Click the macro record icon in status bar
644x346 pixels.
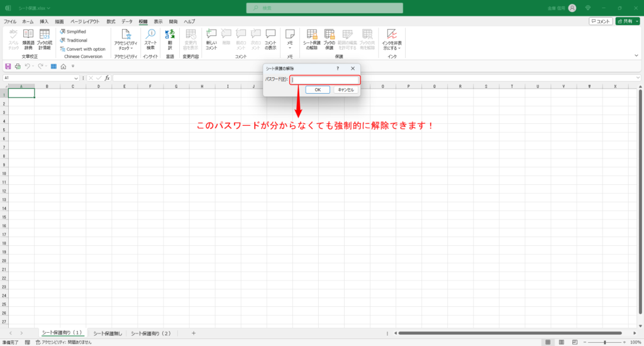[x=28, y=342]
